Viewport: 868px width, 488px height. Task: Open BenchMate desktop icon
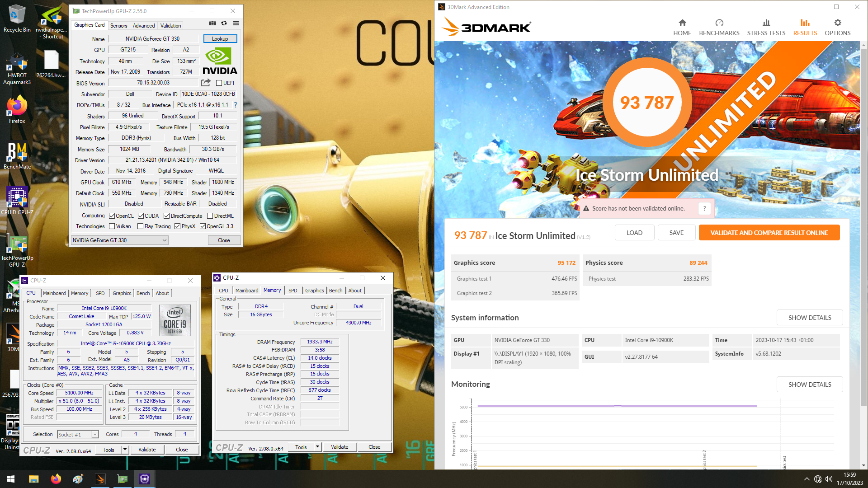coord(17,156)
